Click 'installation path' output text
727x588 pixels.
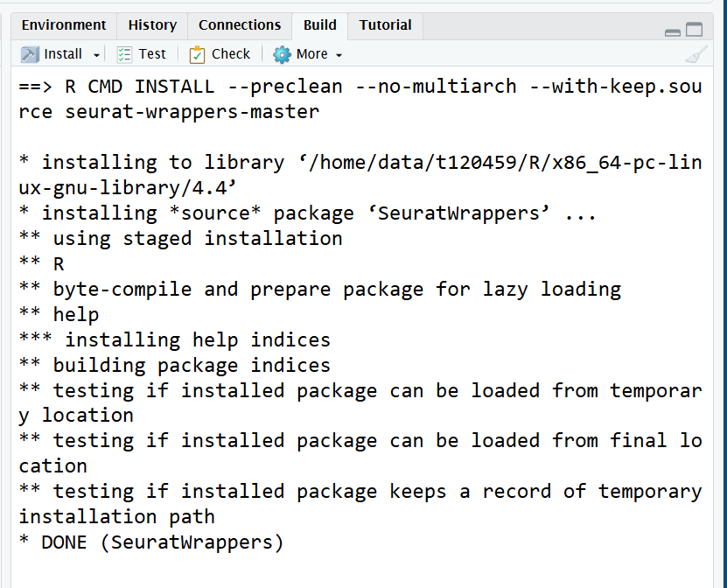tap(117, 516)
